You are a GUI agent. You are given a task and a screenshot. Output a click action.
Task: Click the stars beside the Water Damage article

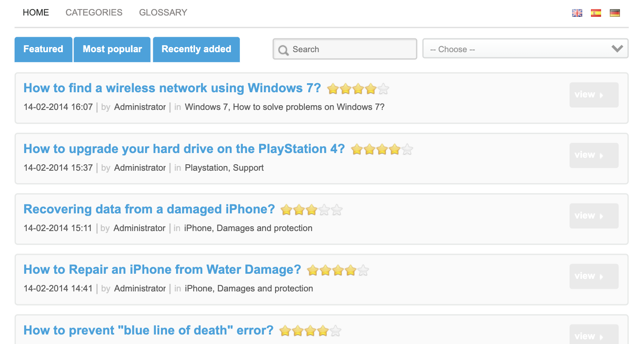338,270
